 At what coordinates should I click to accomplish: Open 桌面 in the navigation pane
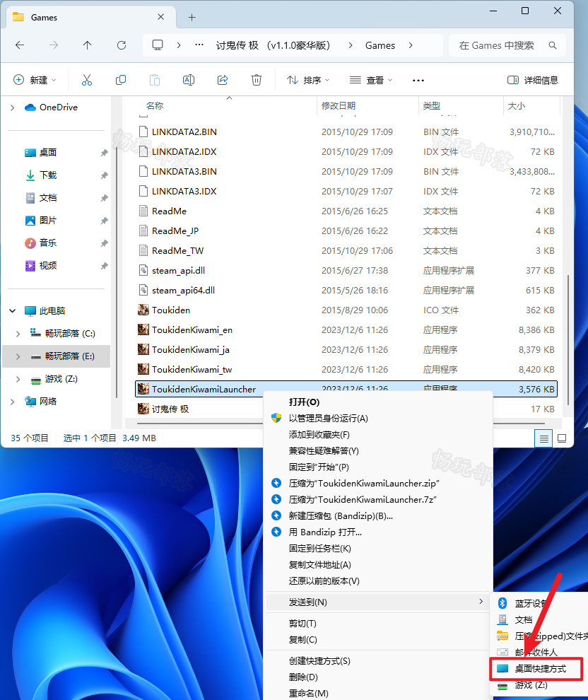pyautogui.click(x=48, y=153)
